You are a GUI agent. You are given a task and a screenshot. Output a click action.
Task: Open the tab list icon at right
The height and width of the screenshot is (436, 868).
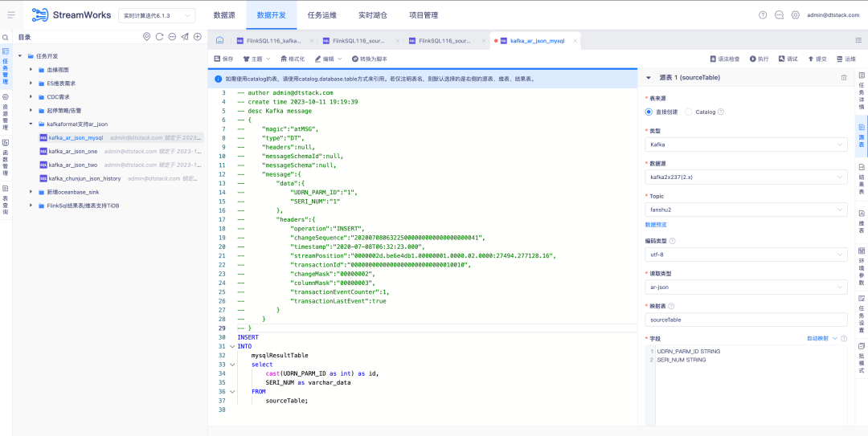pos(858,40)
